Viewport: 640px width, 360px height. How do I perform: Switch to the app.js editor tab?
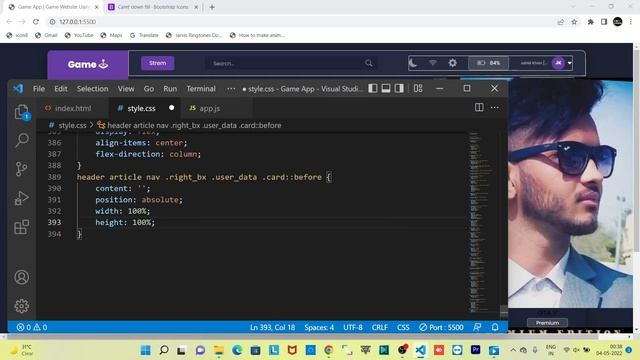(x=209, y=108)
